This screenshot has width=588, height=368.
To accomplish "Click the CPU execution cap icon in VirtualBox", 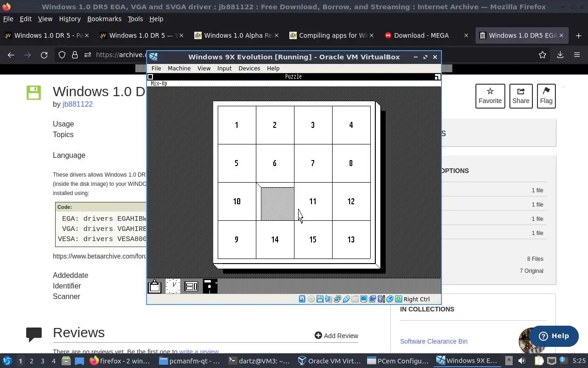I will click(381, 299).
